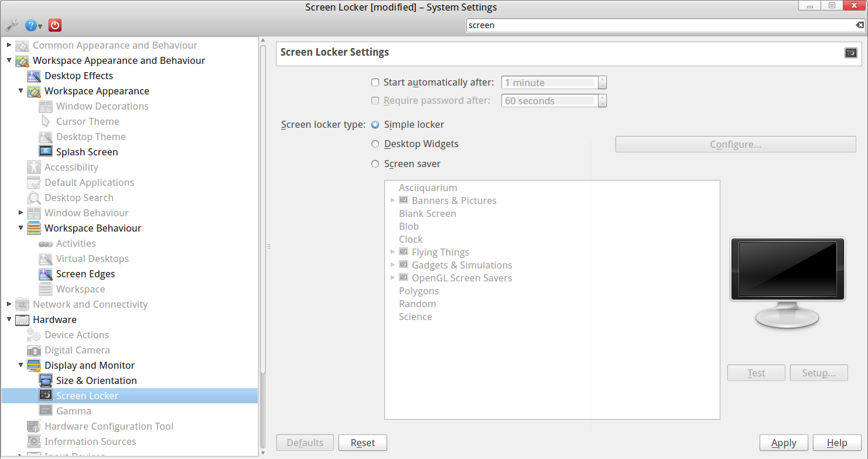Image resolution: width=868 pixels, height=459 pixels.
Task: Expand the Network and Connectivity tree arrow
Action: pos(9,304)
